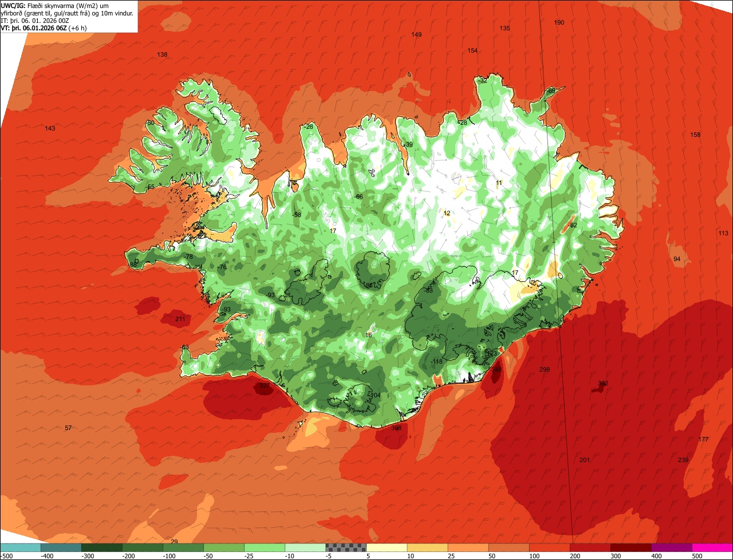Select the 'IT: þri. 06. 01. 2026 00Z' line
This screenshot has width=733, height=560.
[x=35, y=21]
